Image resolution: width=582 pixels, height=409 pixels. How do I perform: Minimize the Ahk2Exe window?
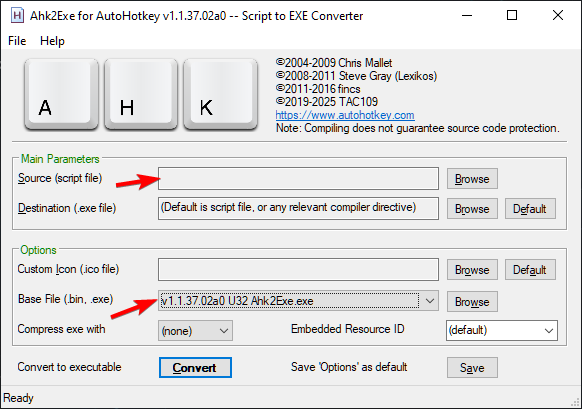(x=467, y=16)
